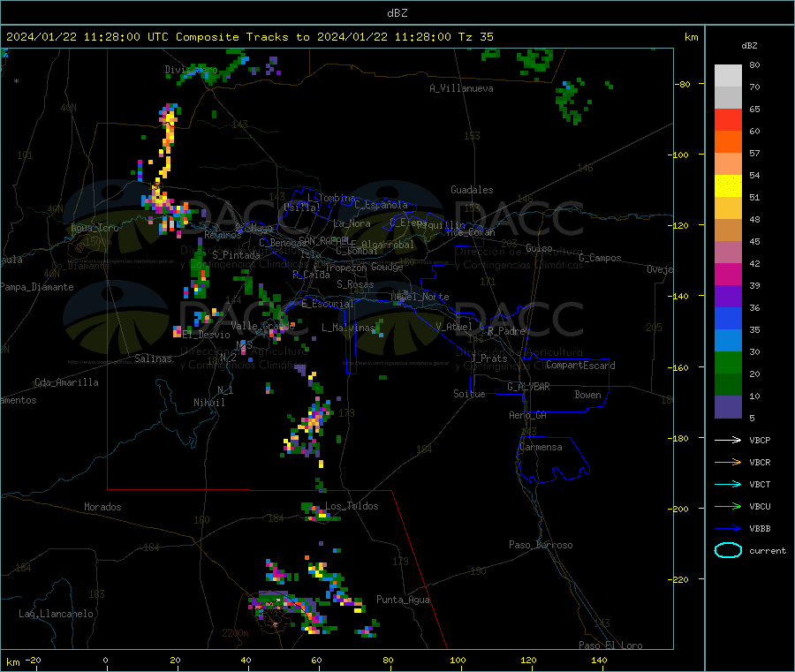Click the V_Atuel map label
Screen dimensions: 795x672
point(454,327)
